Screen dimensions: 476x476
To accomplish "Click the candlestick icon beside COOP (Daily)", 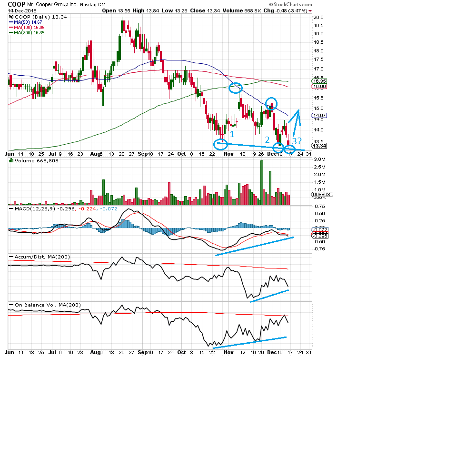I will point(11,17).
